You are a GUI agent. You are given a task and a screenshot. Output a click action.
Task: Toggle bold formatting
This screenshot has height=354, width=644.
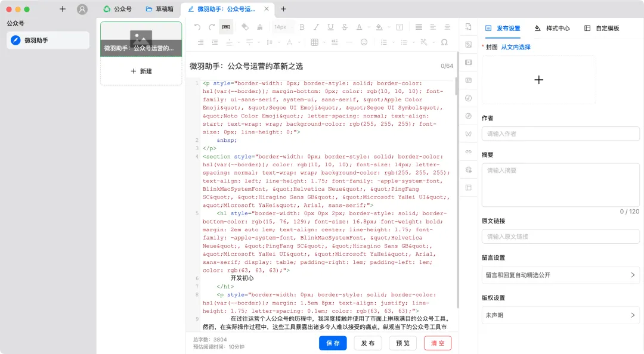pyautogui.click(x=302, y=27)
